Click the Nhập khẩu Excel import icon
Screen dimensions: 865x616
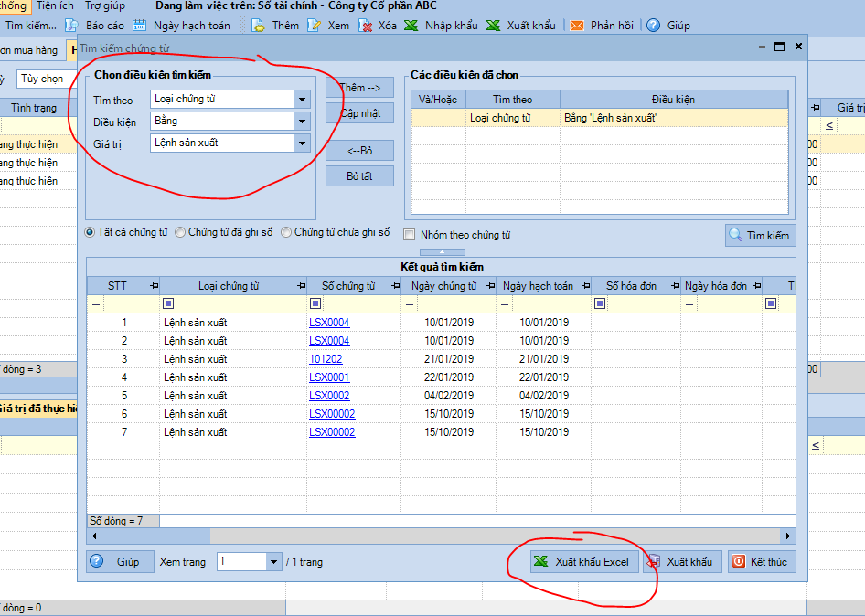[411, 26]
